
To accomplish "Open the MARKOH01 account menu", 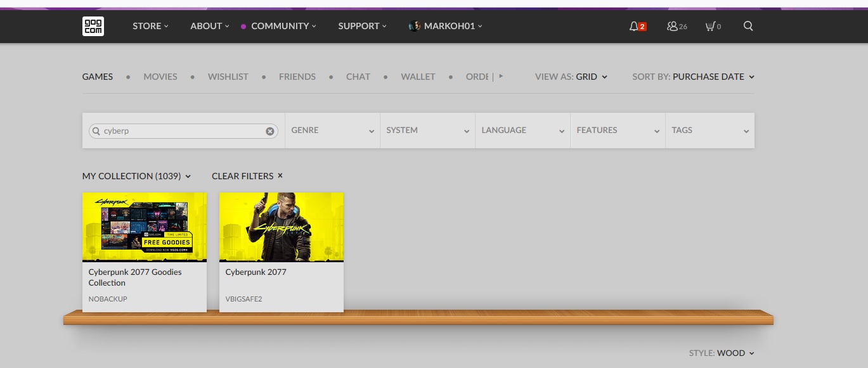I will [x=453, y=26].
